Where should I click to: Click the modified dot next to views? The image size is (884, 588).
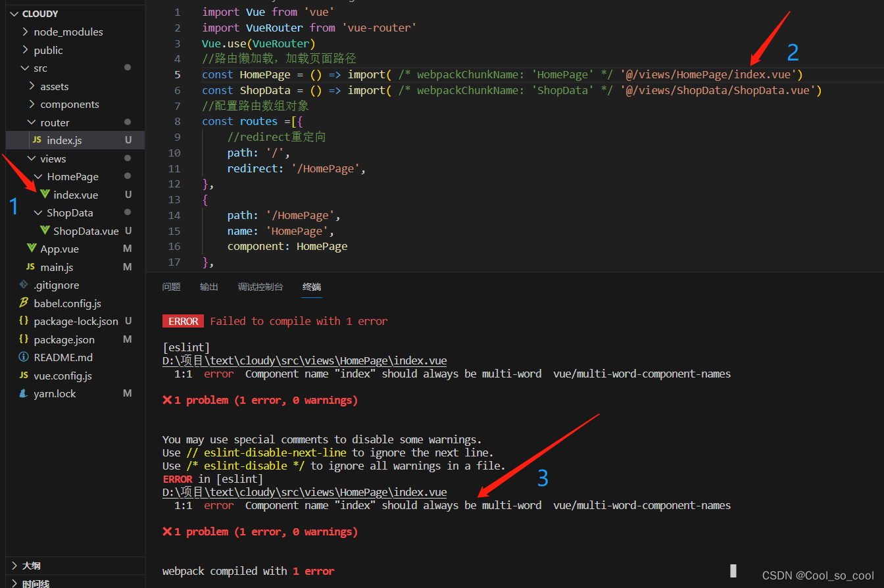[128, 159]
